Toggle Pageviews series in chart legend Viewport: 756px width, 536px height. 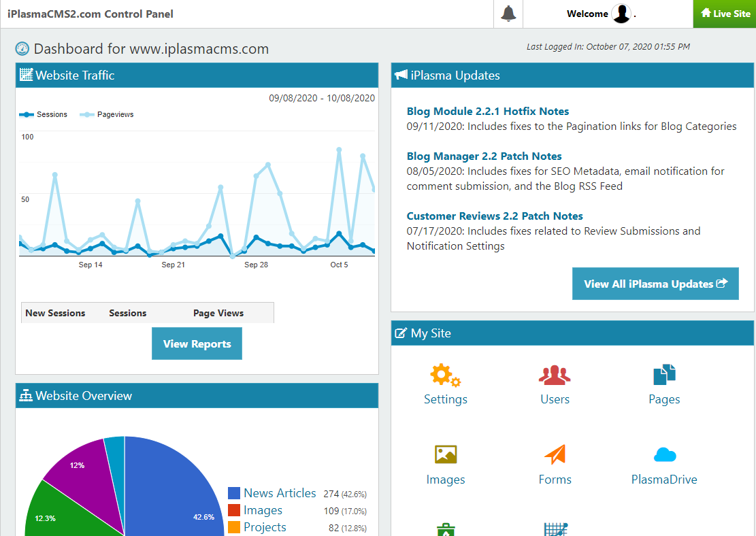pyautogui.click(x=107, y=114)
